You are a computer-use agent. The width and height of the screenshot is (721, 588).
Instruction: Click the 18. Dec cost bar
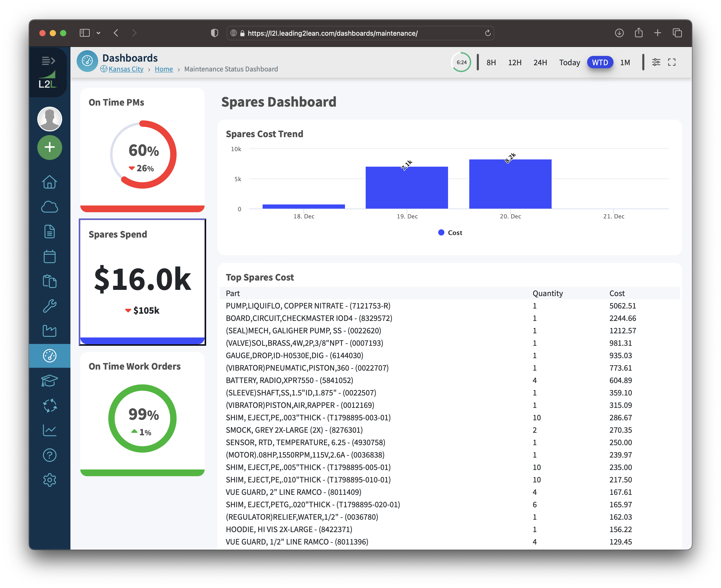point(303,206)
